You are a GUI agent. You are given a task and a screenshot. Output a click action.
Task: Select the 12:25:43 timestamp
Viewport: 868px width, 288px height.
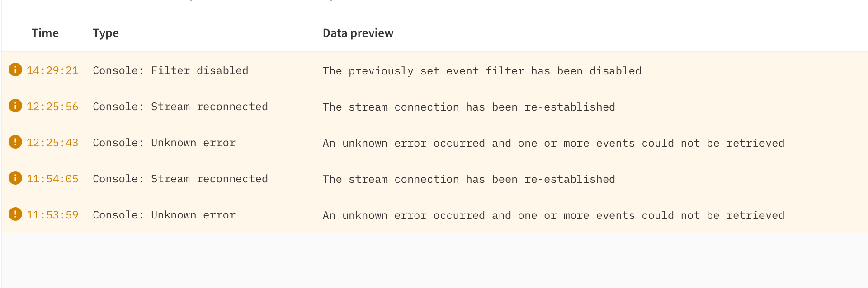(x=52, y=143)
